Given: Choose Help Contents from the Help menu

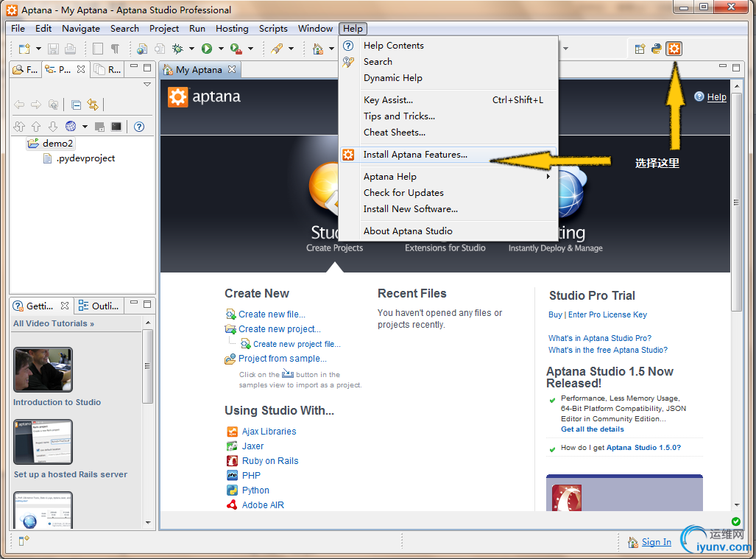Looking at the screenshot, I should 448,46.
